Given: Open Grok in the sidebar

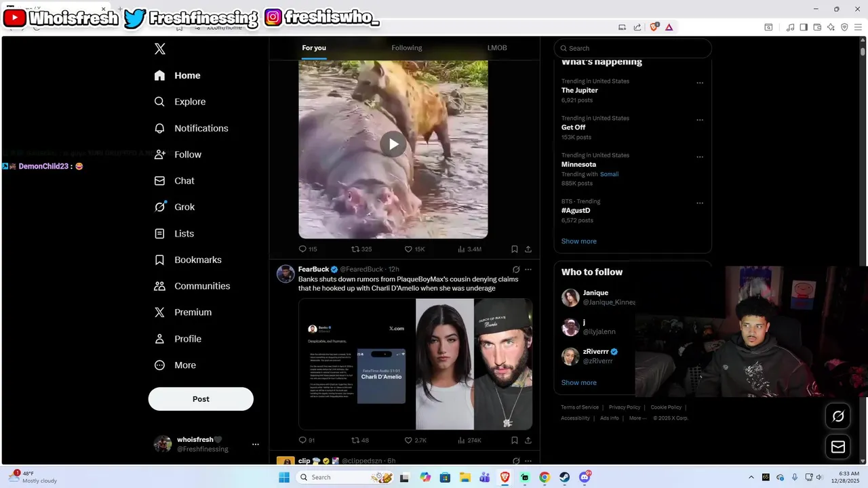Looking at the screenshot, I should (x=175, y=207).
